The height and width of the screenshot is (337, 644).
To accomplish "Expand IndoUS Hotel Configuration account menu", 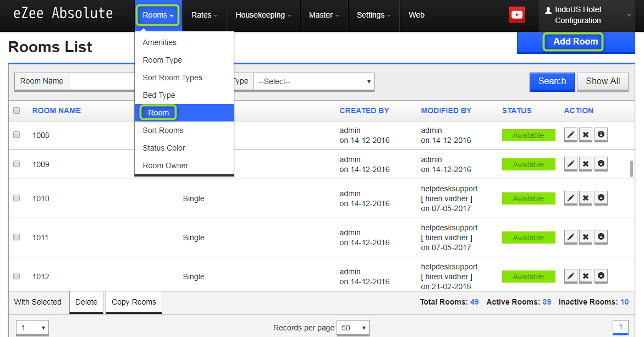I will coord(588,15).
